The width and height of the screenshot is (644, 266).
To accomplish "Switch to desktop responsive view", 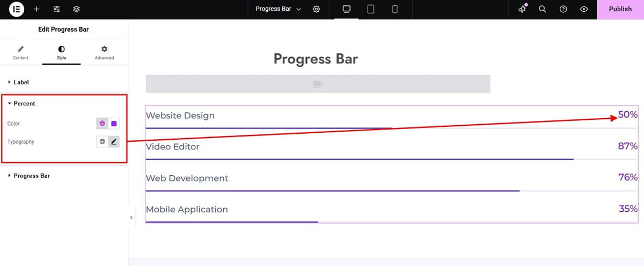I will pyautogui.click(x=347, y=9).
